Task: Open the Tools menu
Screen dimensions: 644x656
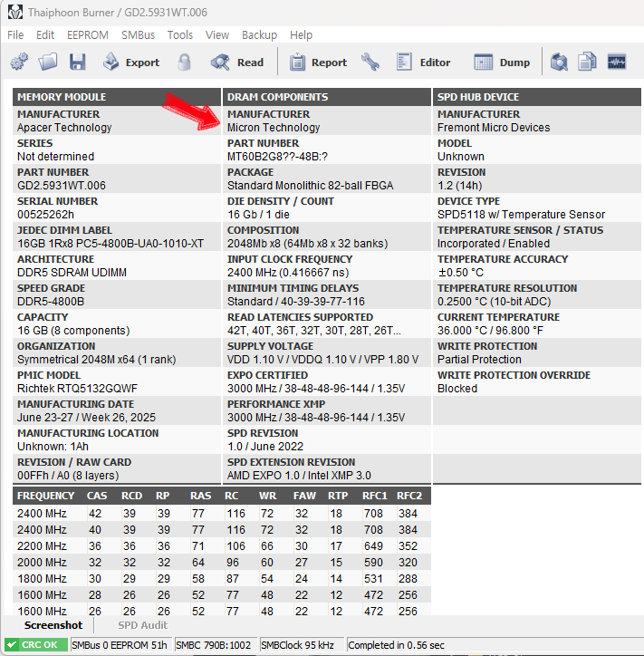Action: click(x=180, y=34)
